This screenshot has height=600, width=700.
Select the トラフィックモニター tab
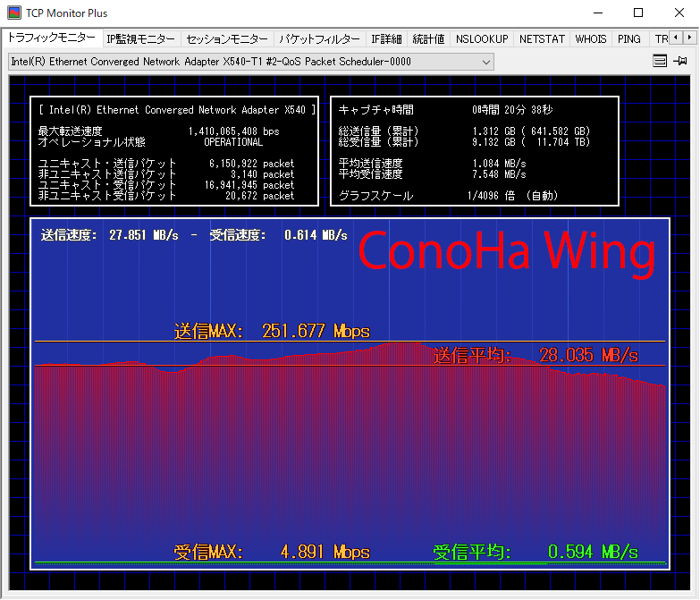coord(51,38)
